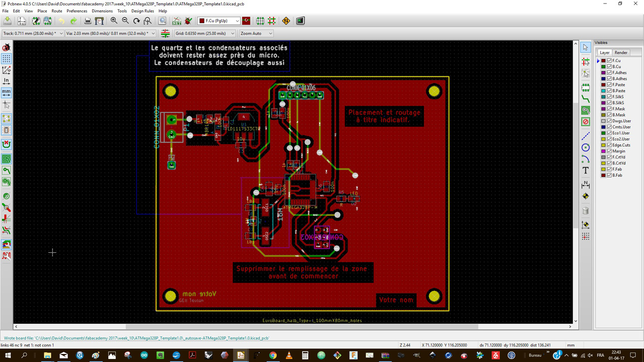The height and width of the screenshot is (362, 644).
Task: Open the Track width dropdown
Action: [x=33, y=33]
